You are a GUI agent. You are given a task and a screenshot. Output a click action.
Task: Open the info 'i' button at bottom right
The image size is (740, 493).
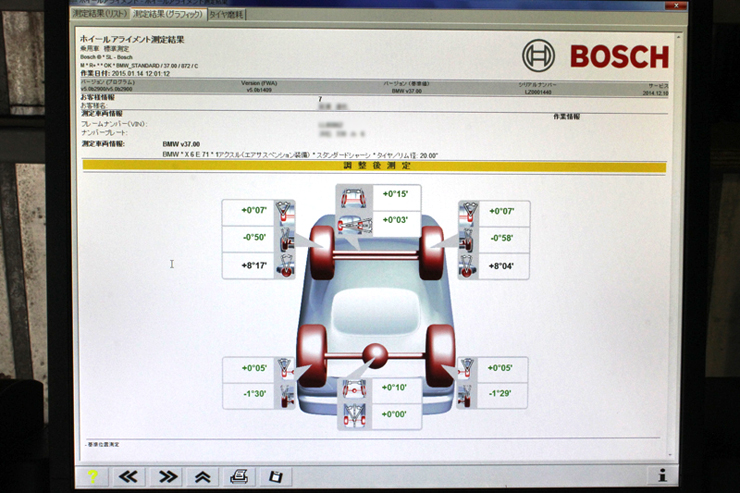pos(663,476)
